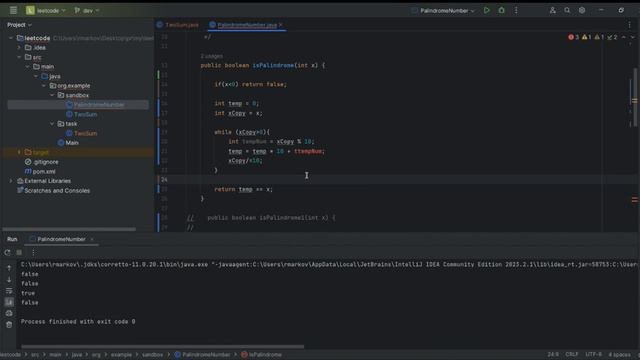Image resolution: width=640 pixels, height=360 pixels.
Task: Open pom.xml file
Action: pos(40,171)
